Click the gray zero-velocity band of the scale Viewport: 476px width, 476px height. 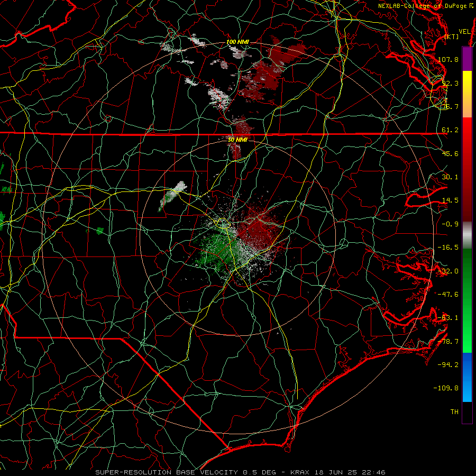[x=467, y=235]
